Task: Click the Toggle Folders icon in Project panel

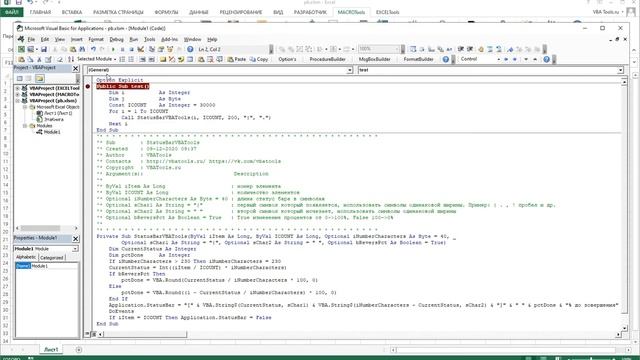Action: point(40,78)
